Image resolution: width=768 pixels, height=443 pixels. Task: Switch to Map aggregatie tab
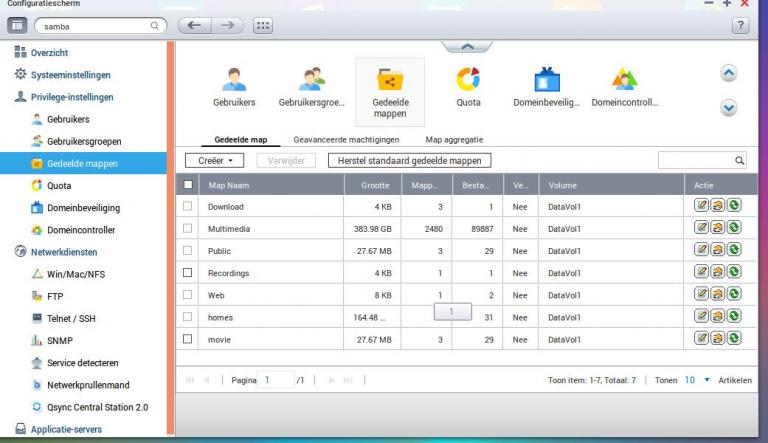point(455,141)
